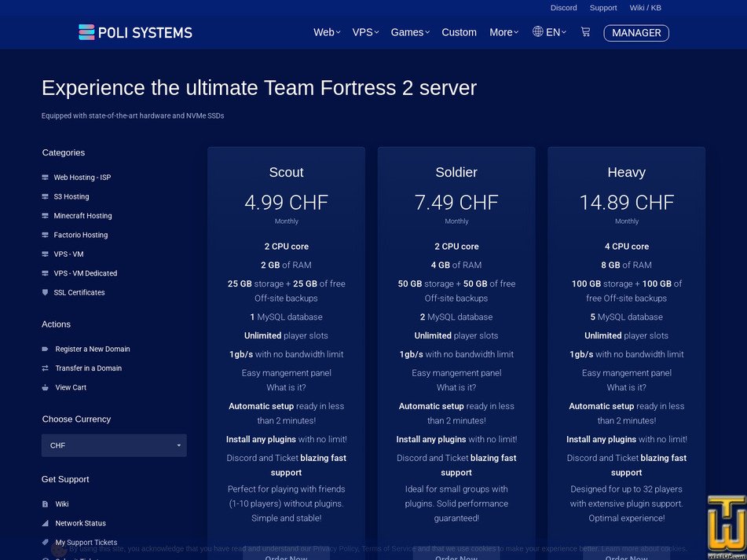This screenshot has width=747, height=560.
Task: Click the shield icon beside SSL Certificates
Action: pyautogui.click(x=46, y=292)
